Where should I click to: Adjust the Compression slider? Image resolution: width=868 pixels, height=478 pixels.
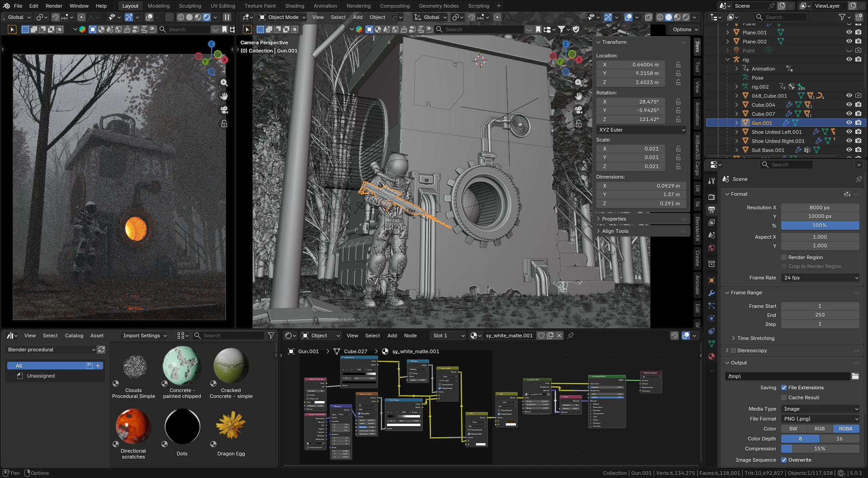[820, 449]
